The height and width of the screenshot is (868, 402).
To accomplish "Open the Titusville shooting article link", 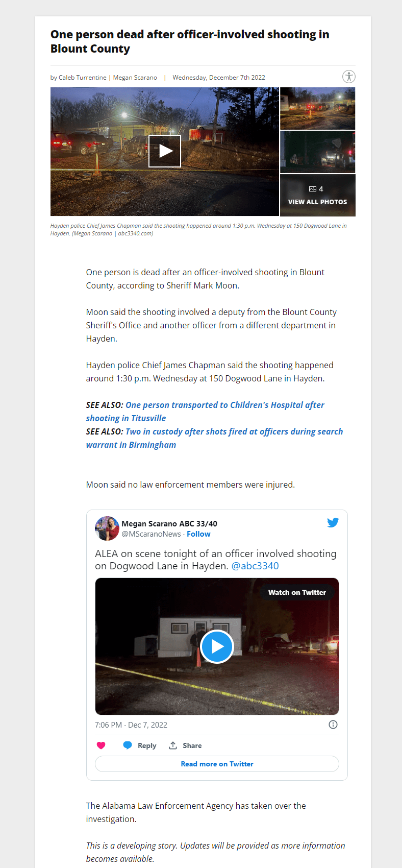I will [205, 412].
